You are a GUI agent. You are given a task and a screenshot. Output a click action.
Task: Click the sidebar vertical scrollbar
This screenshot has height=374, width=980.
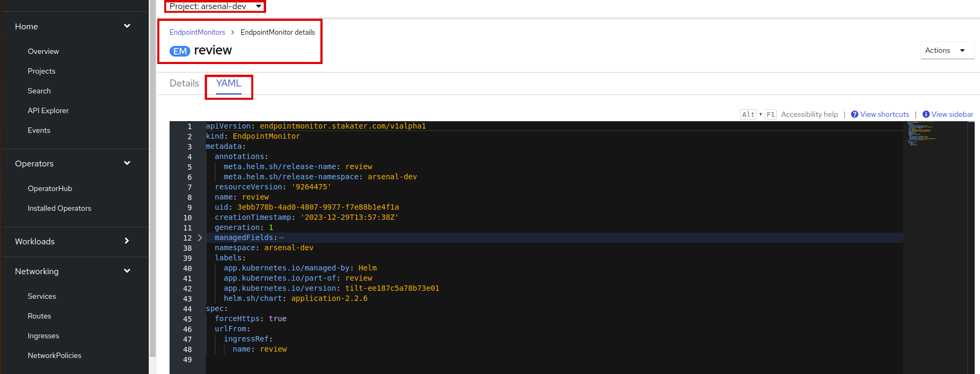coord(152,187)
